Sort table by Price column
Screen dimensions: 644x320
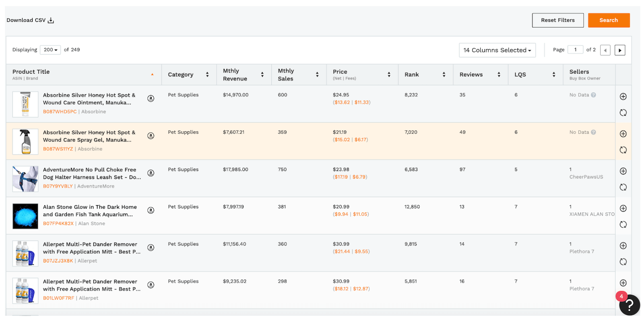pos(389,75)
